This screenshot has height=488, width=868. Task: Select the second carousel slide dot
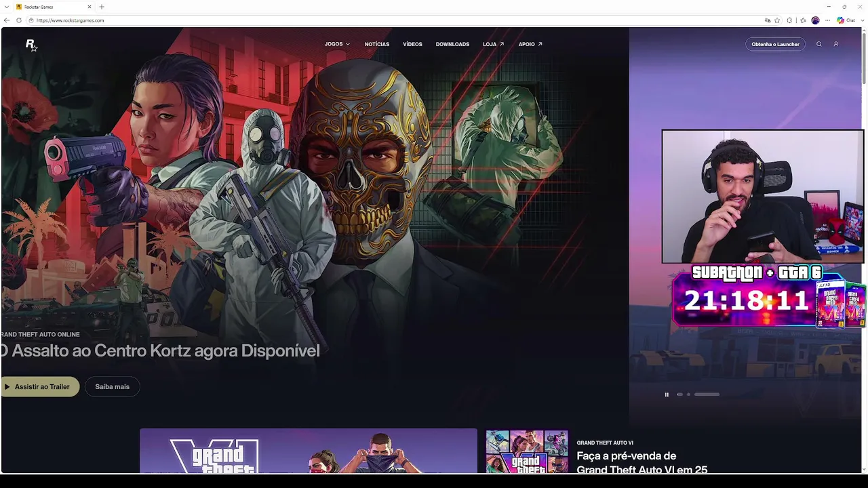(688, 394)
